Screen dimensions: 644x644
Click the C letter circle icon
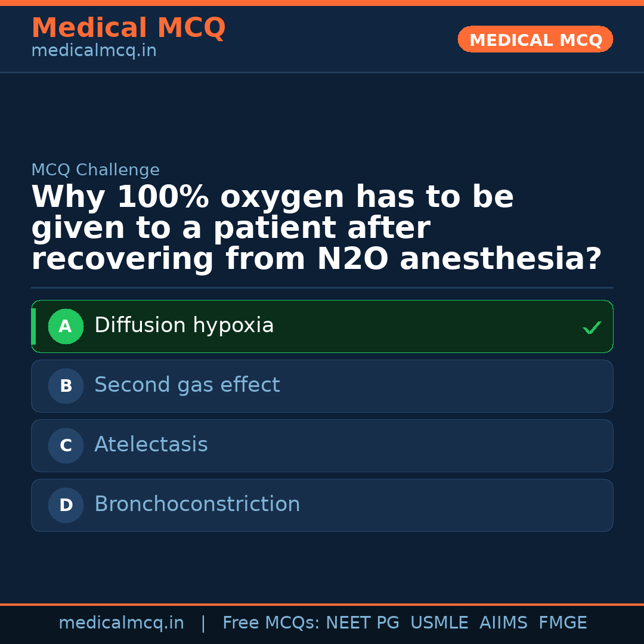click(x=66, y=446)
